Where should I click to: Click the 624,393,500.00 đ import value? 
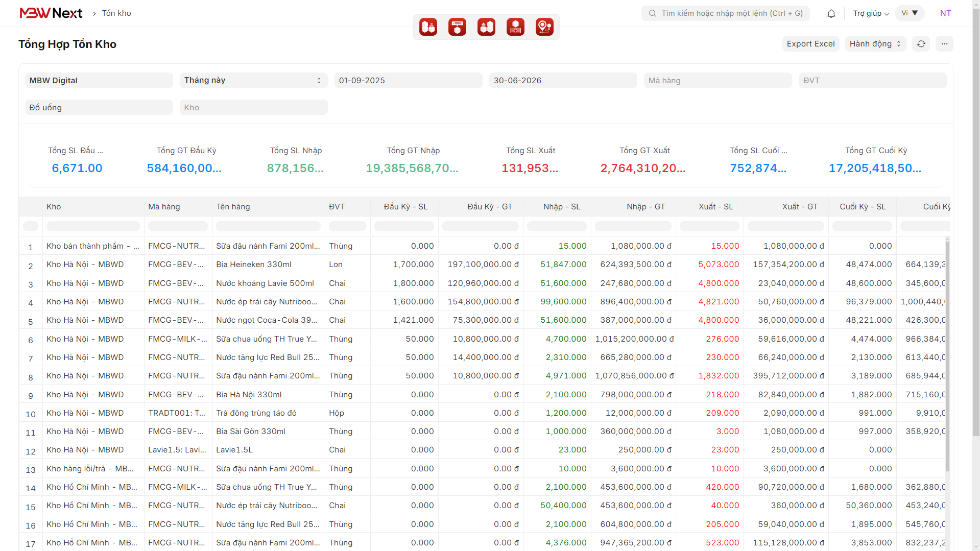[x=636, y=265]
